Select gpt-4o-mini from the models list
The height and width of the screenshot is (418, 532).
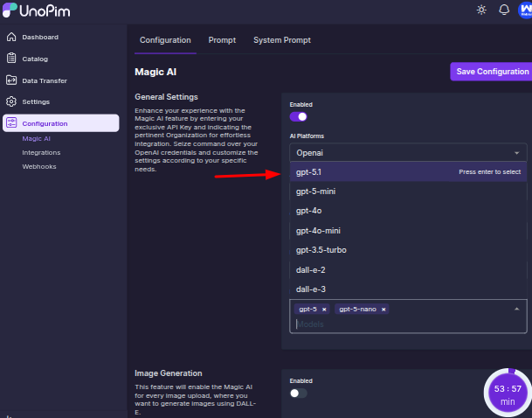tap(408, 231)
